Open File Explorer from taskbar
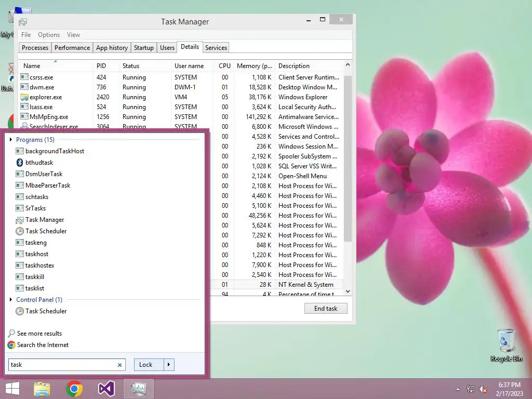The height and width of the screenshot is (399, 532). click(x=42, y=389)
